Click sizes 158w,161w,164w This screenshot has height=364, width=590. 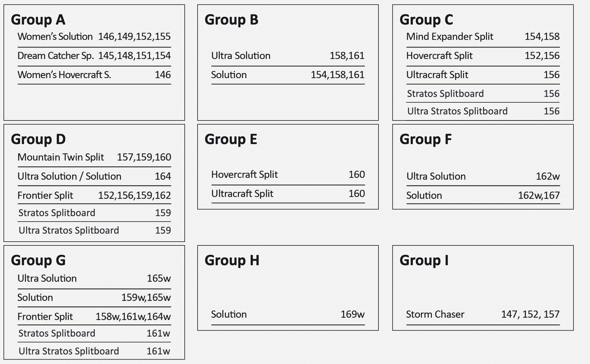coord(133,317)
